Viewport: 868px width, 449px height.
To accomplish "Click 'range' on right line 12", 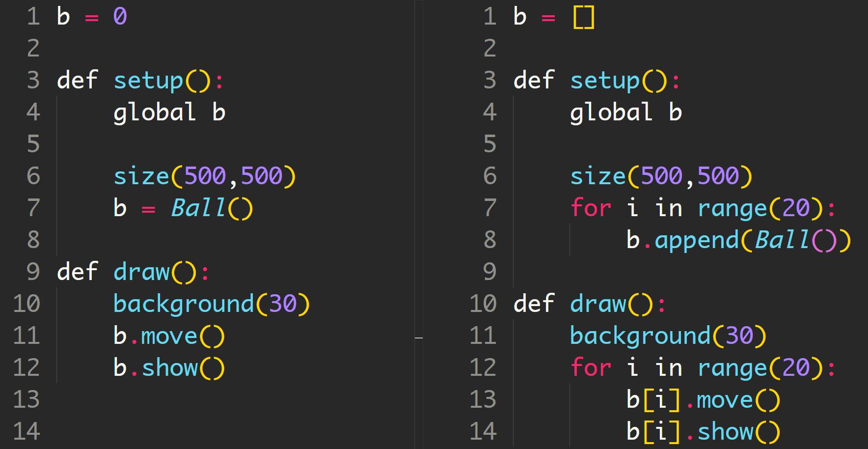I will (x=732, y=368).
